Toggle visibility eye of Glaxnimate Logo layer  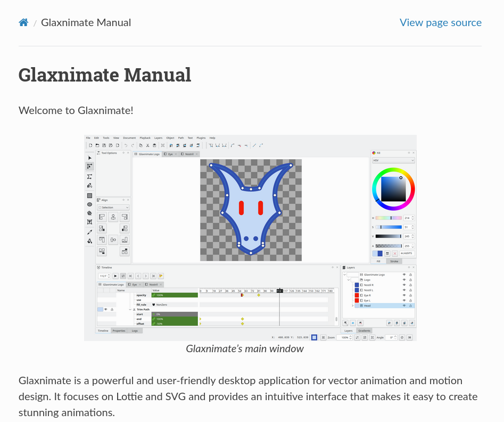(x=404, y=275)
